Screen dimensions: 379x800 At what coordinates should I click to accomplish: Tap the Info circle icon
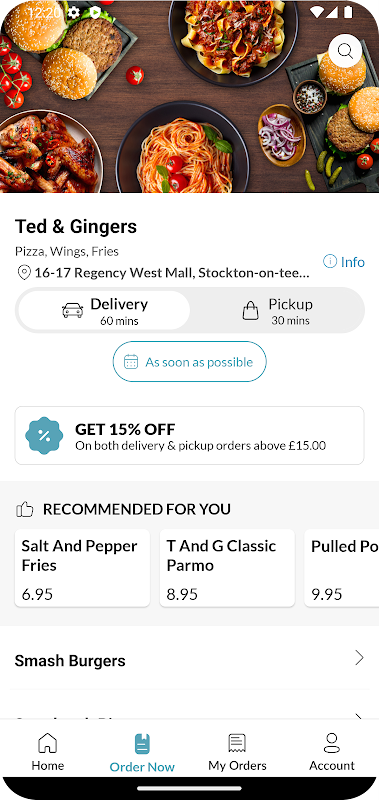click(x=330, y=262)
